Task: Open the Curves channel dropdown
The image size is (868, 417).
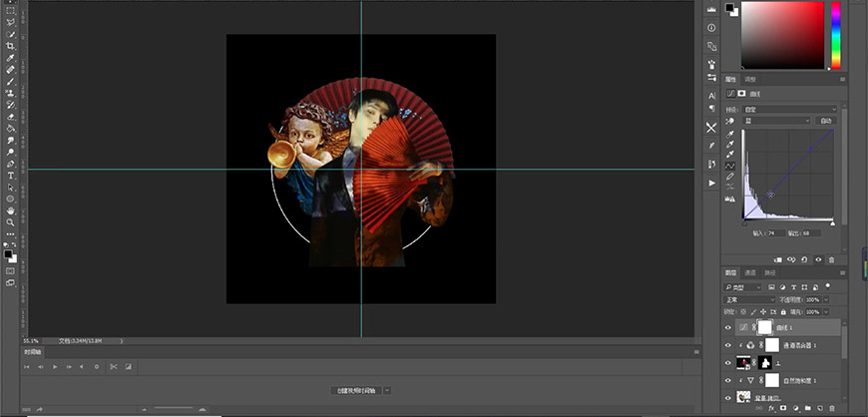Action: [776, 121]
